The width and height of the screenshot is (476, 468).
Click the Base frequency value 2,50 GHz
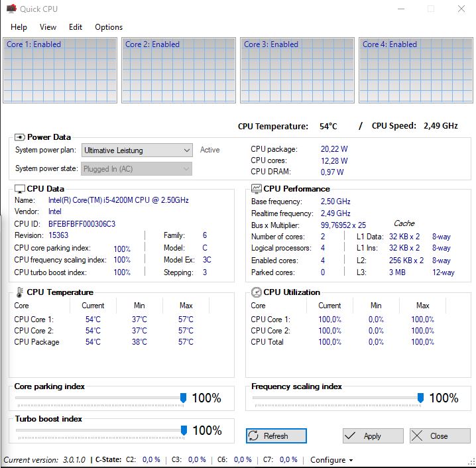coord(335,202)
